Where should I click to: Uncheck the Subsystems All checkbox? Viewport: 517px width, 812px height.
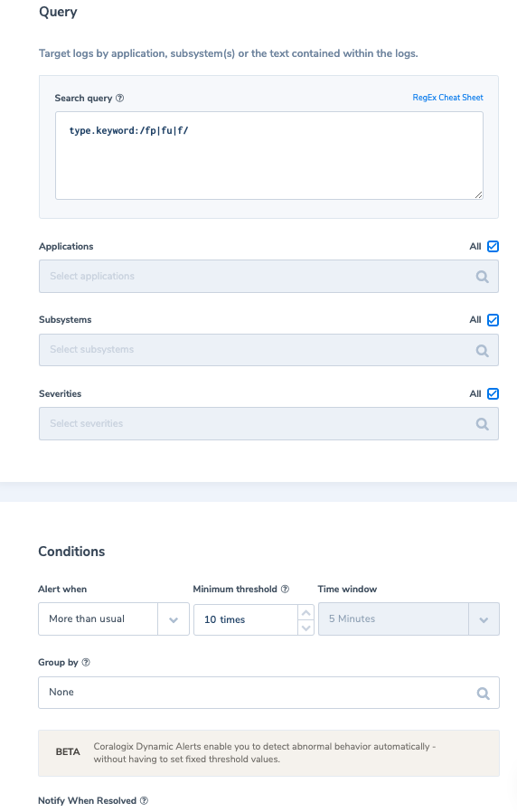pyautogui.click(x=493, y=320)
